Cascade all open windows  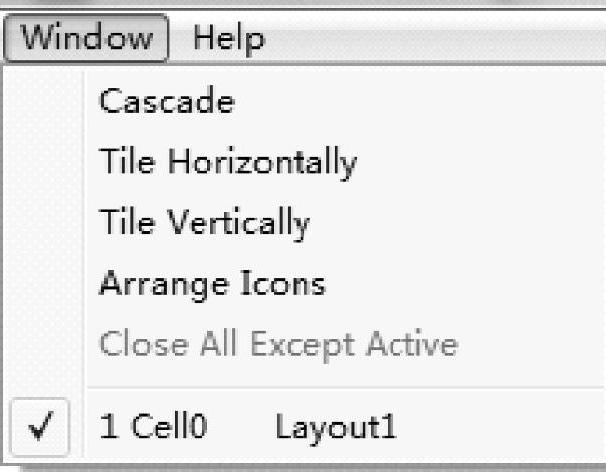(166, 101)
